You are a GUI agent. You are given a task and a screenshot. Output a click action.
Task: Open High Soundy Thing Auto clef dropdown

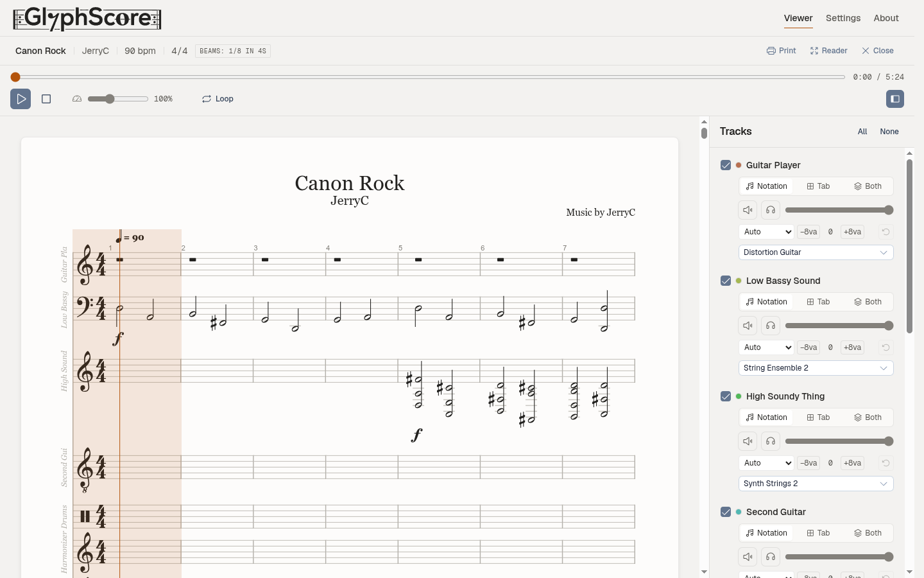click(767, 463)
